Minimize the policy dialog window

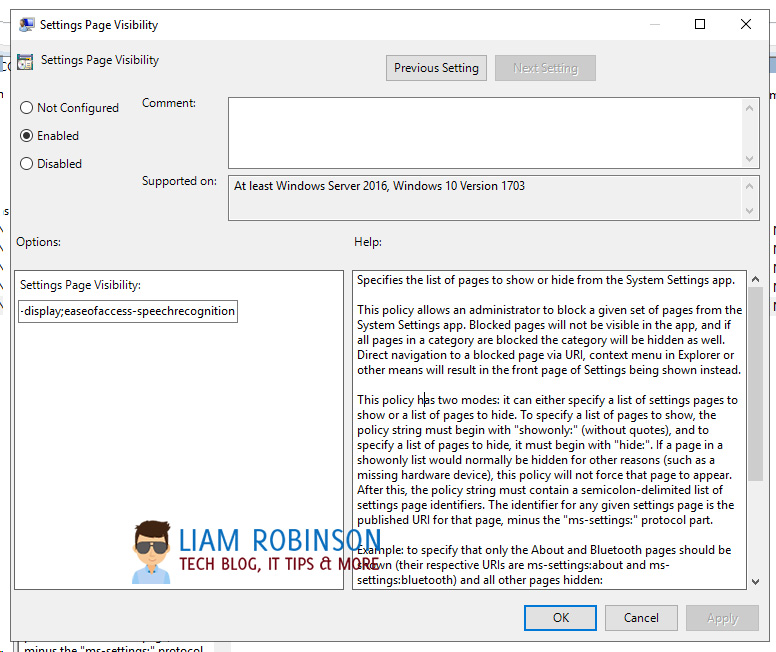655,24
